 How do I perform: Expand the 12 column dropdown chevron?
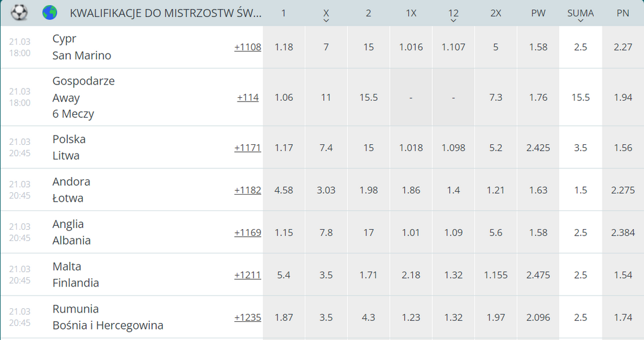coord(453,21)
